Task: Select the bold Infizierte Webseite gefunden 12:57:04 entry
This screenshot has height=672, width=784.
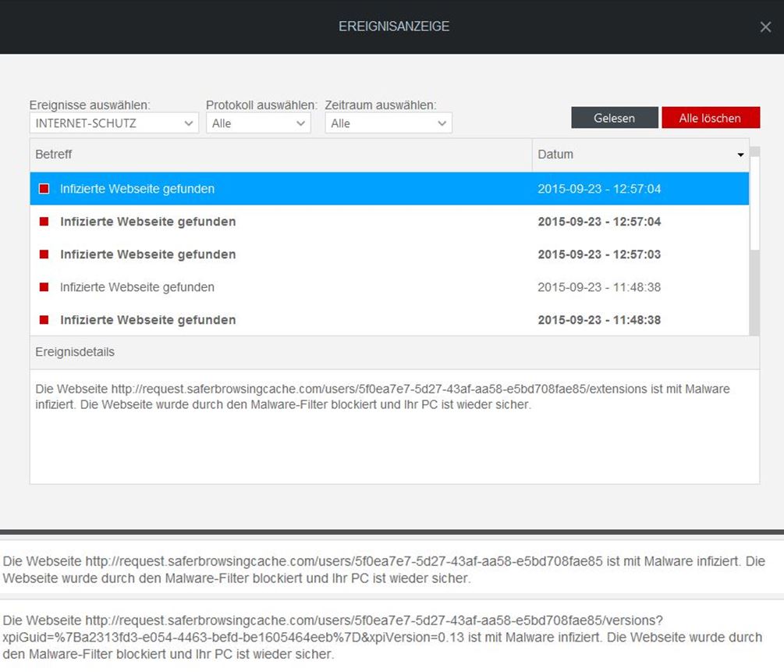Action: point(389,222)
